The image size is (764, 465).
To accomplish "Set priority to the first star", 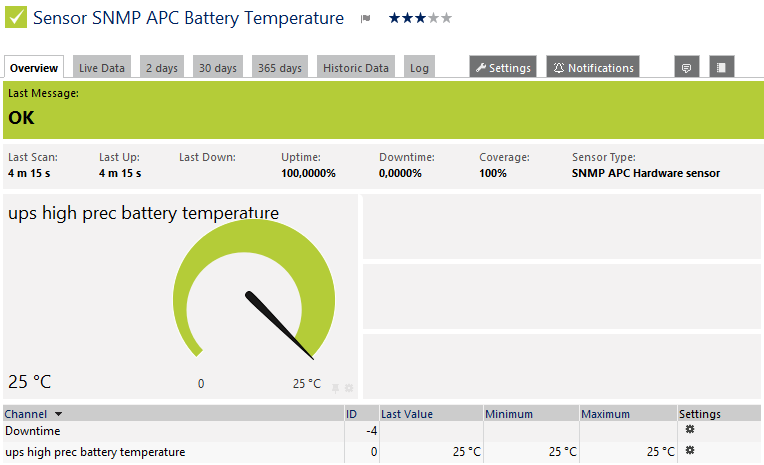I will (394, 18).
